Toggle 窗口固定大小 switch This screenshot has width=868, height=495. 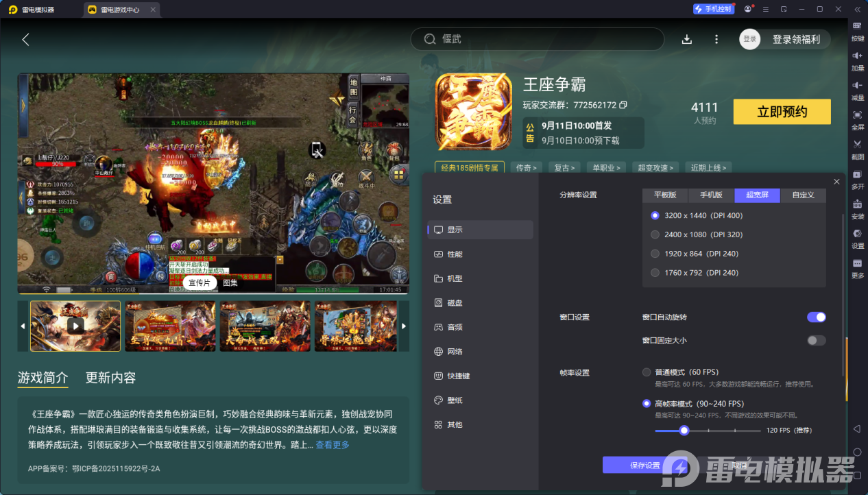point(816,341)
